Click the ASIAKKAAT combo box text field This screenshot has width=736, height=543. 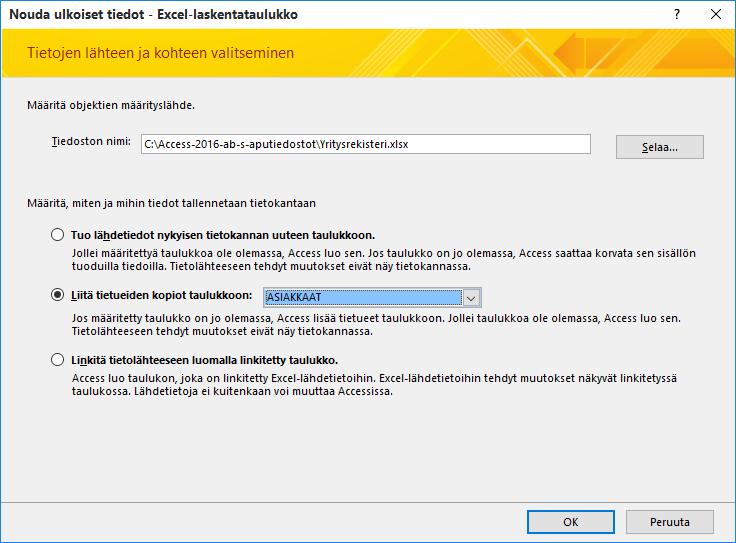(x=363, y=298)
